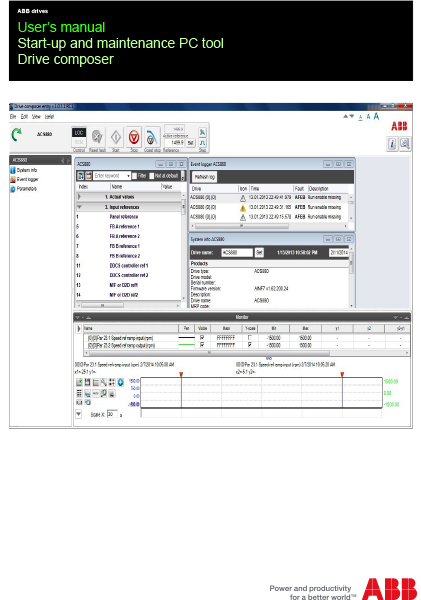Screen dimensions: 421x600
Task: Click the blue round icon in monitor toolbar
Action: click(120, 382)
